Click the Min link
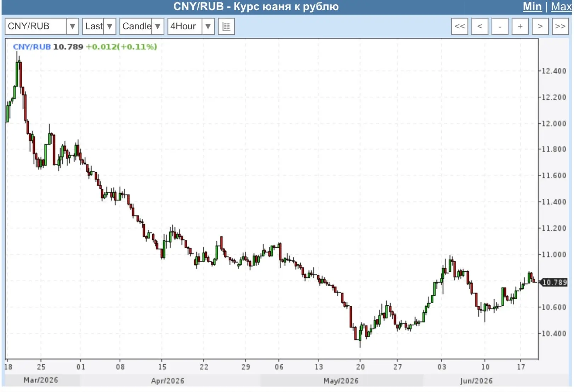 [532, 7]
